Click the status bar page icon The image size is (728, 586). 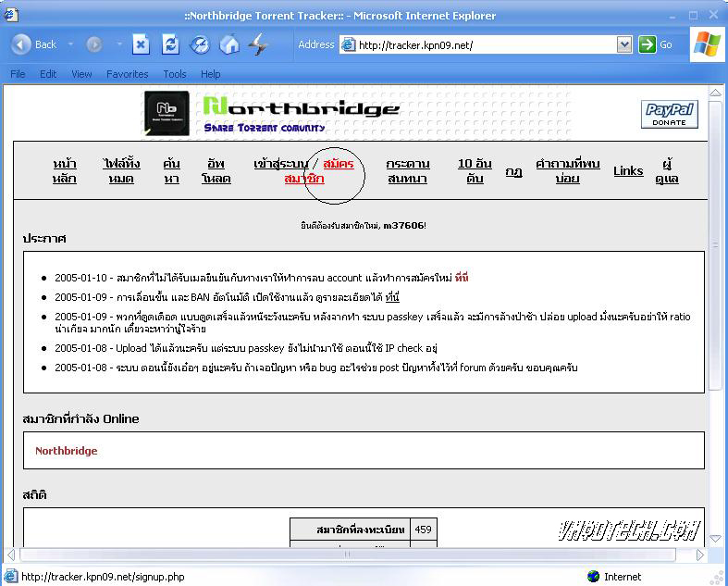[x=11, y=576]
